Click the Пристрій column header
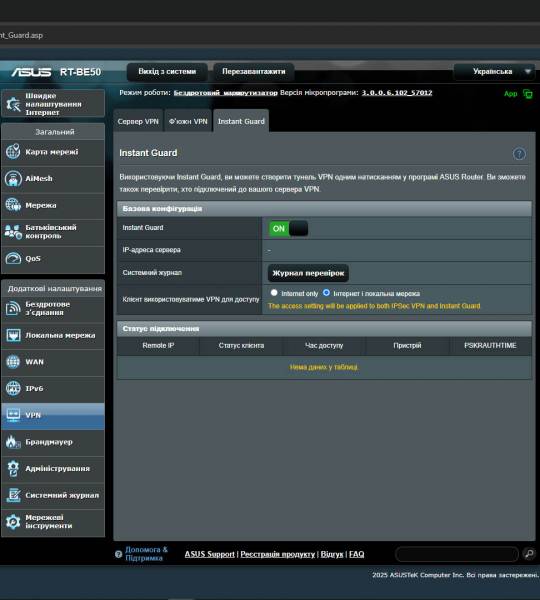Image resolution: width=540 pixels, height=600 pixels. coord(407,346)
